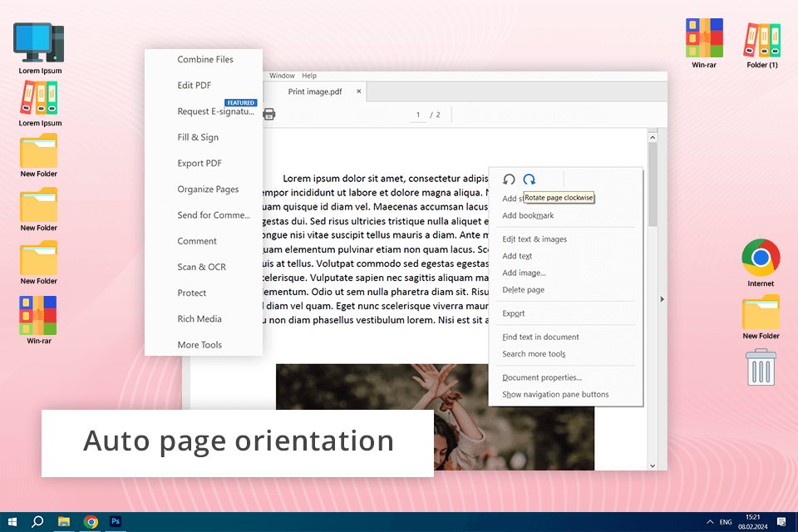Open Photoshop from the taskbar
798x532 pixels.
point(116,521)
